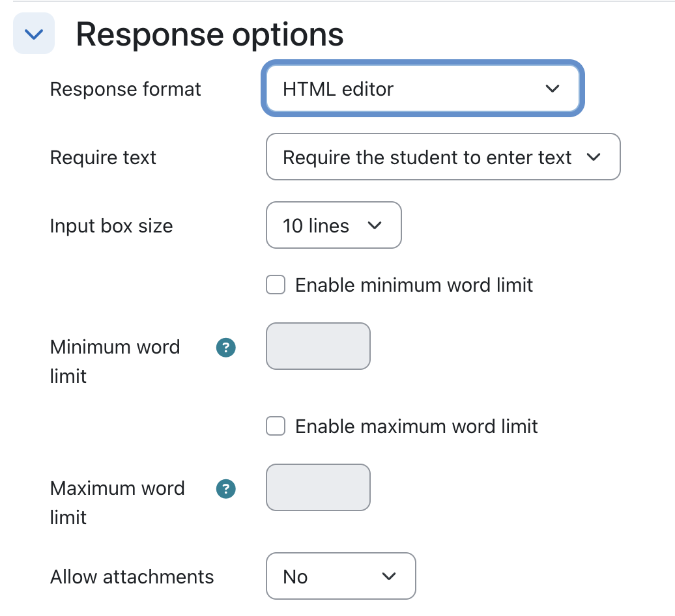The image size is (675, 616).
Task: Enable the minimum word limit checkbox
Action: pyautogui.click(x=276, y=285)
